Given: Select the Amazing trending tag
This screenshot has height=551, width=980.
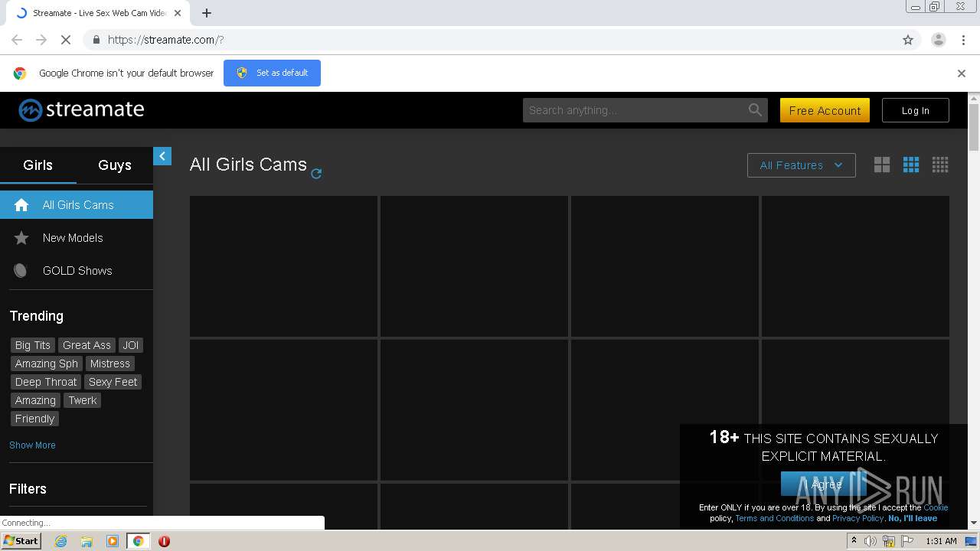Looking at the screenshot, I should (x=35, y=400).
